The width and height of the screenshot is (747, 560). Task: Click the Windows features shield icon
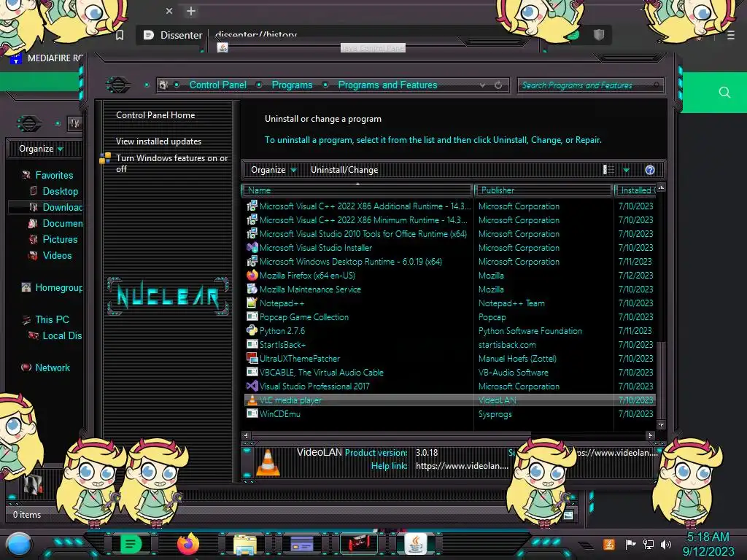click(x=105, y=158)
